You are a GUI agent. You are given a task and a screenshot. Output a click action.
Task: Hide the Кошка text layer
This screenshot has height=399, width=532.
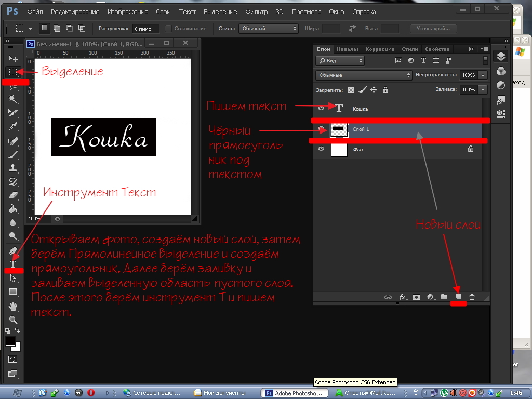click(x=321, y=108)
